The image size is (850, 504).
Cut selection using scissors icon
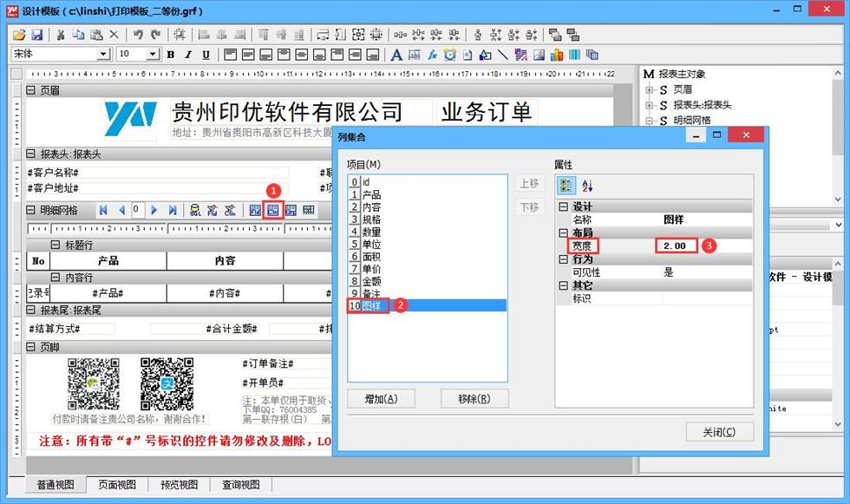pos(61,36)
